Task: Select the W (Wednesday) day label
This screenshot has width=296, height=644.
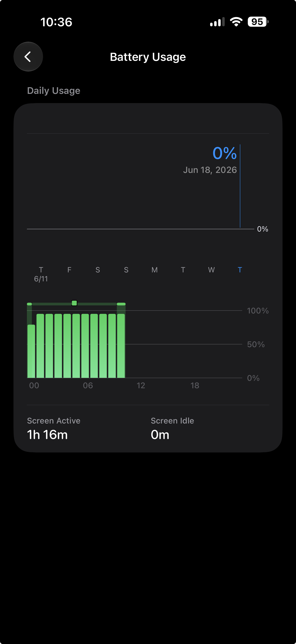Action: pos(211,270)
